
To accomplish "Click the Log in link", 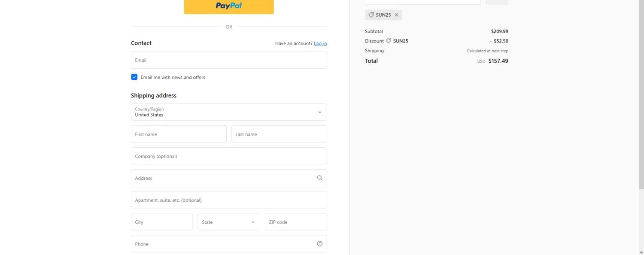I will [x=320, y=43].
